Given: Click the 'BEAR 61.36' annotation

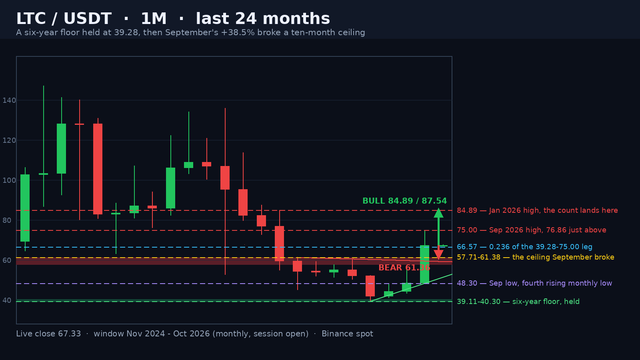Looking at the screenshot, I should coord(404,267).
